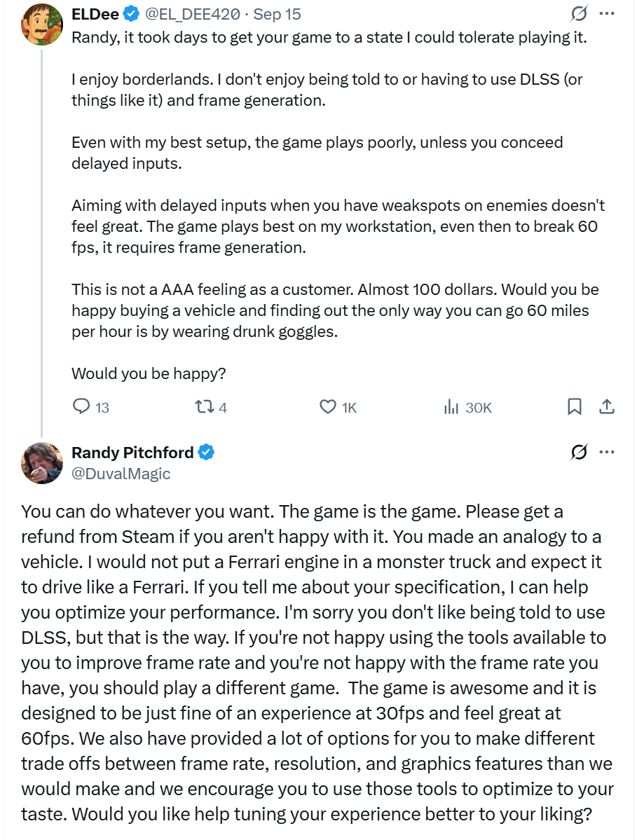Click the @EL_DEE420 handle
637x840 pixels.
point(192,14)
